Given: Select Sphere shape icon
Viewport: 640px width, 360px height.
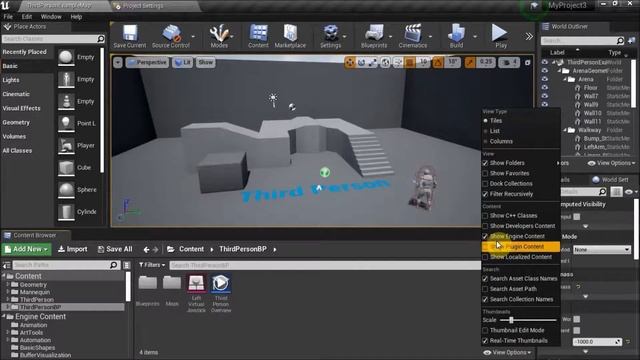Looking at the screenshot, I should pyautogui.click(x=66, y=189).
